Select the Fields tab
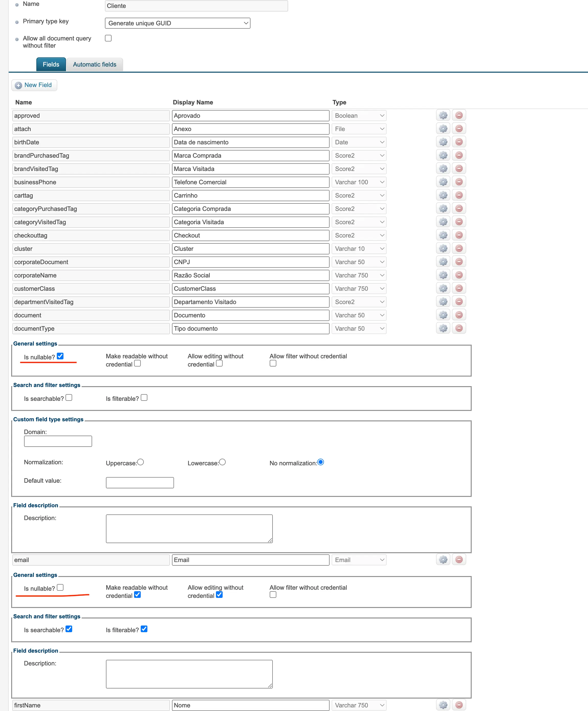Viewport: 588px width, 711px height. pos(51,64)
